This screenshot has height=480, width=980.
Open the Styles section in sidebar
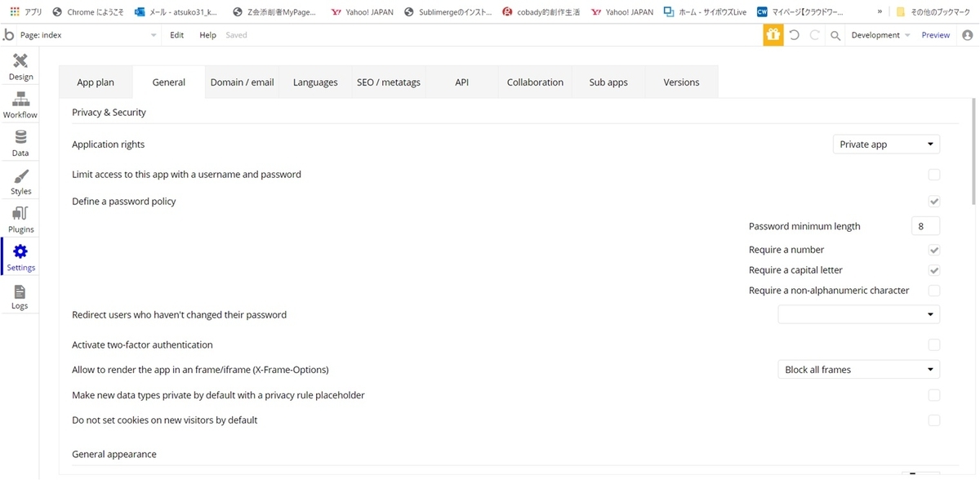click(x=20, y=182)
